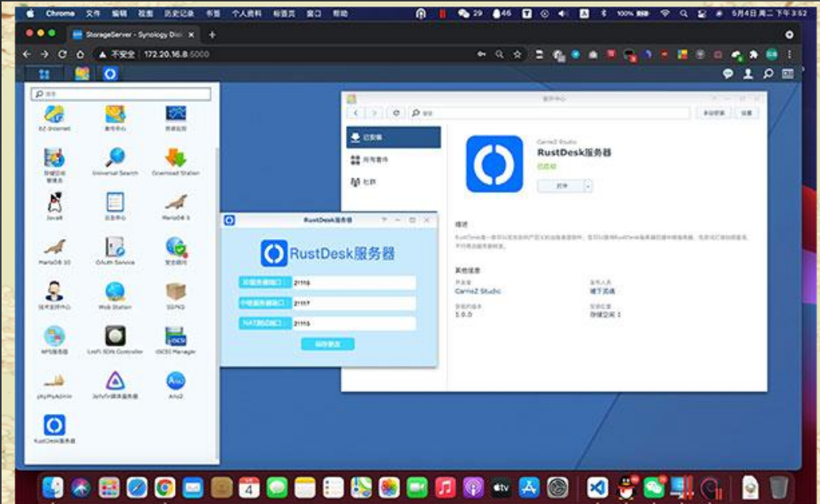Open Web Station app icon

(115, 292)
